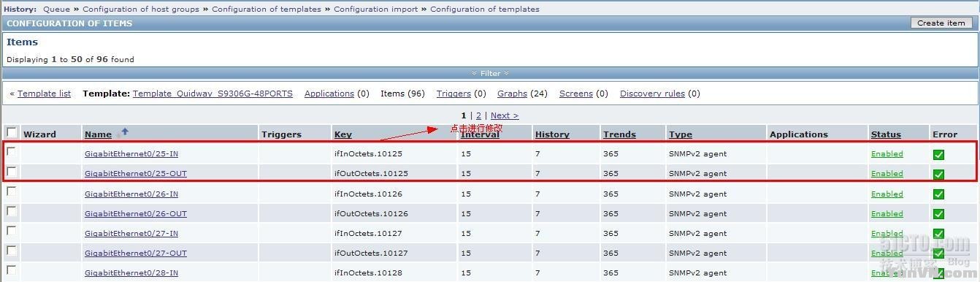980x282 pixels.
Task: Expand the Filter bar
Action: (x=490, y=73)
